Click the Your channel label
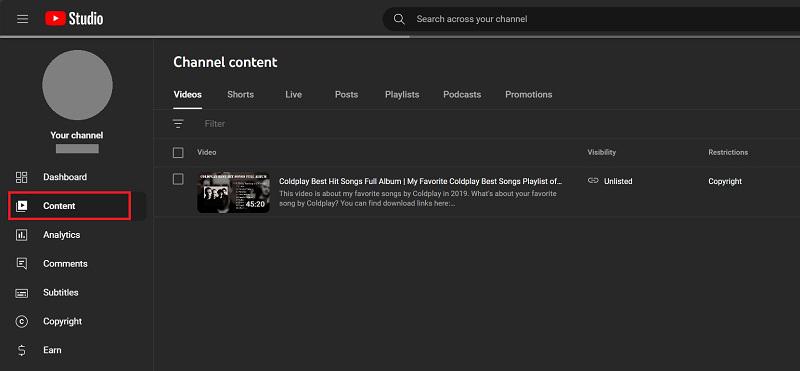Screen dimensions: 800x371 [77, 135]
